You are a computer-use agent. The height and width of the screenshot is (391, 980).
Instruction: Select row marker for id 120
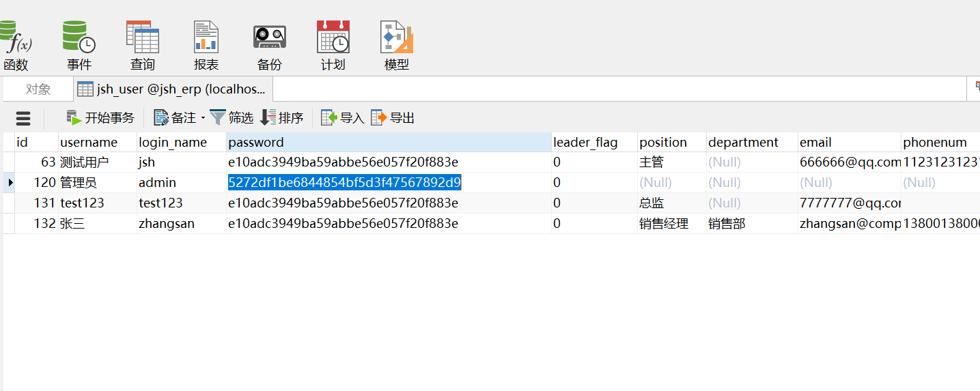[x=10, y=183]
